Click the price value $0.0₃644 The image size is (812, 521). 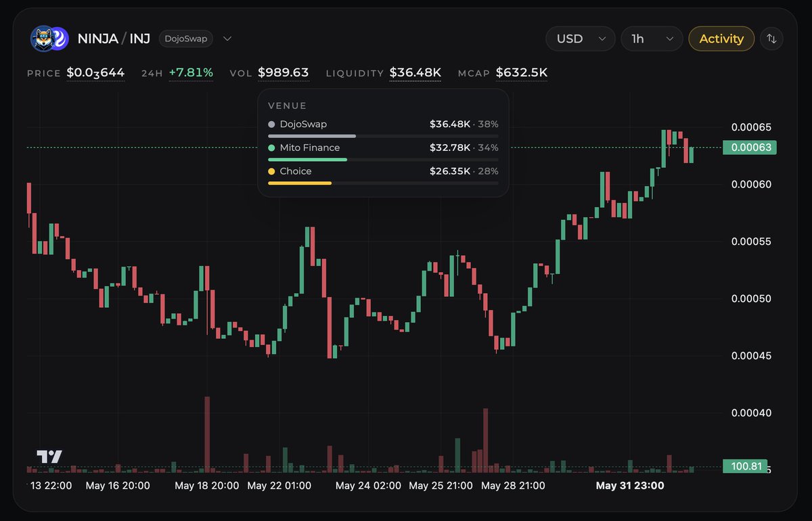[x=95, y=72]
